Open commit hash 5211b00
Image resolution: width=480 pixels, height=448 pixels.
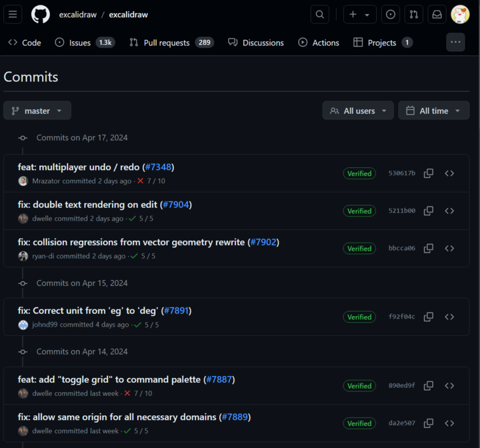(x=402, y=211)
